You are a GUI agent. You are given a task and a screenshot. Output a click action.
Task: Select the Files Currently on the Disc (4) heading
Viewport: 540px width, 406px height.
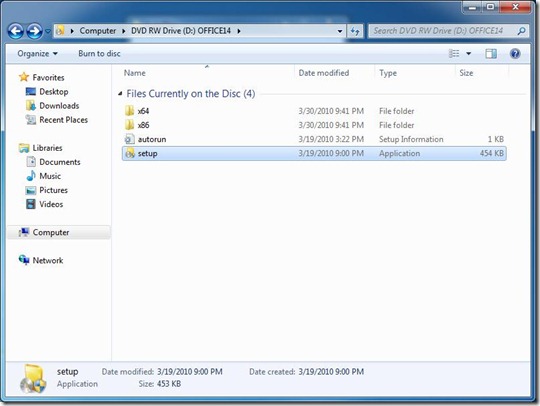[x=191, y=94]
